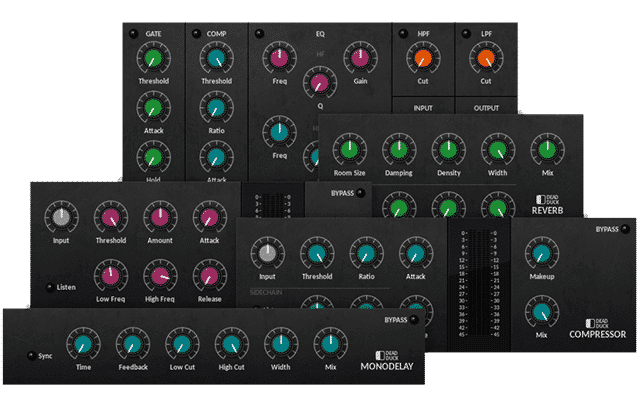Click the magenta Low Freq knob
This screenshot has width=640, height=400.
tap(111, 276)
